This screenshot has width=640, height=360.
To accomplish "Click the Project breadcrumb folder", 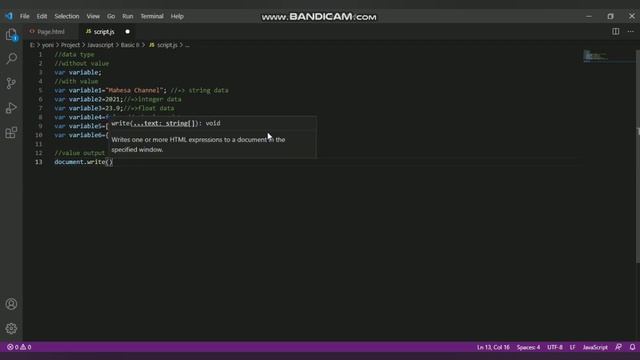I will point(70,45).
